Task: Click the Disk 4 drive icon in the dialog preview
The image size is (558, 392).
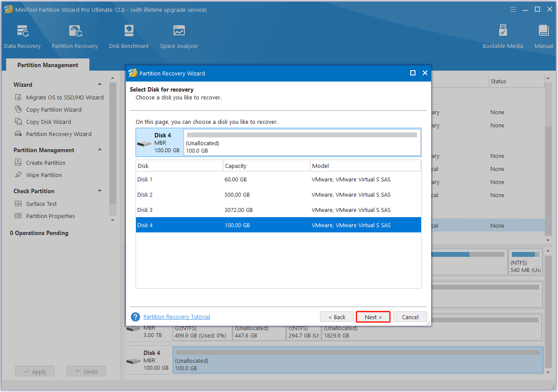Action: (144, 143)
